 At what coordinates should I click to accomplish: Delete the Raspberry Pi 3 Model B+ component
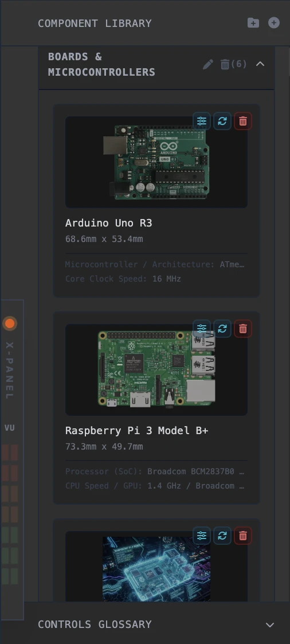(x=243, y=329)
